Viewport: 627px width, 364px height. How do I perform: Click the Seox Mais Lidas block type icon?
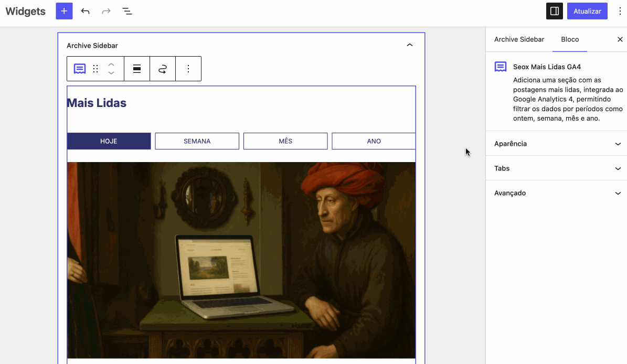(x=80, y=69)
